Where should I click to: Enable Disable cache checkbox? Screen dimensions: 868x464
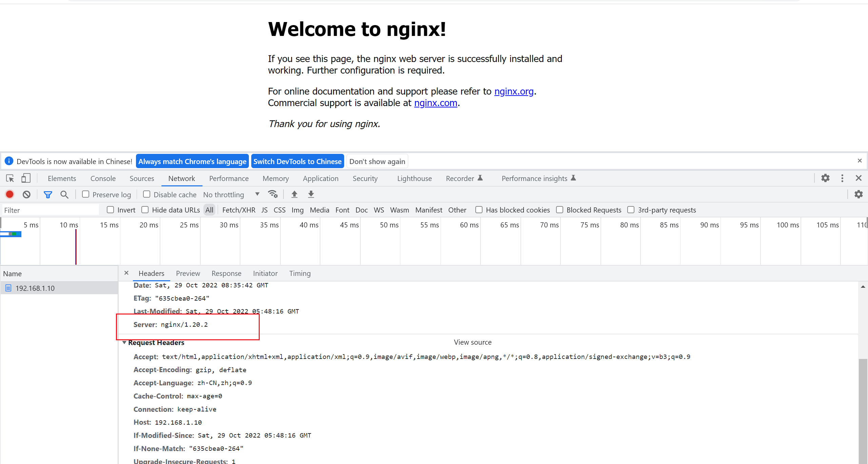coord(147,194)
